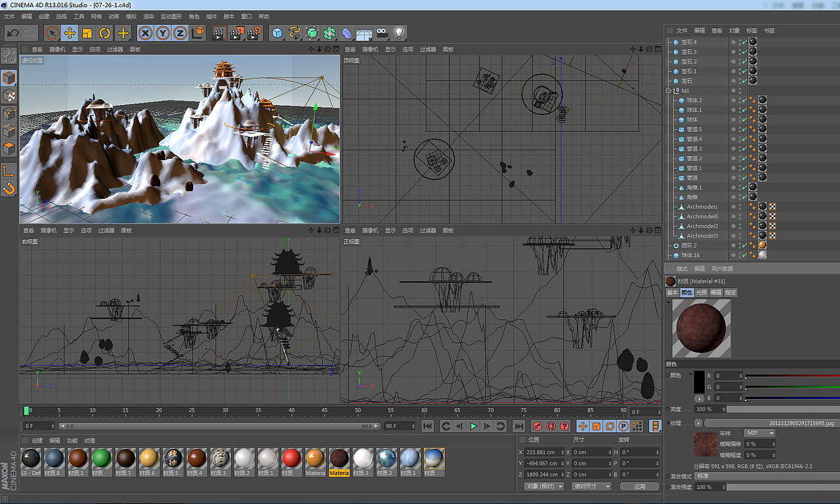The height and width of the screenshot is (504, 840).
Task: Click the record active objects button
Action: 537,426
